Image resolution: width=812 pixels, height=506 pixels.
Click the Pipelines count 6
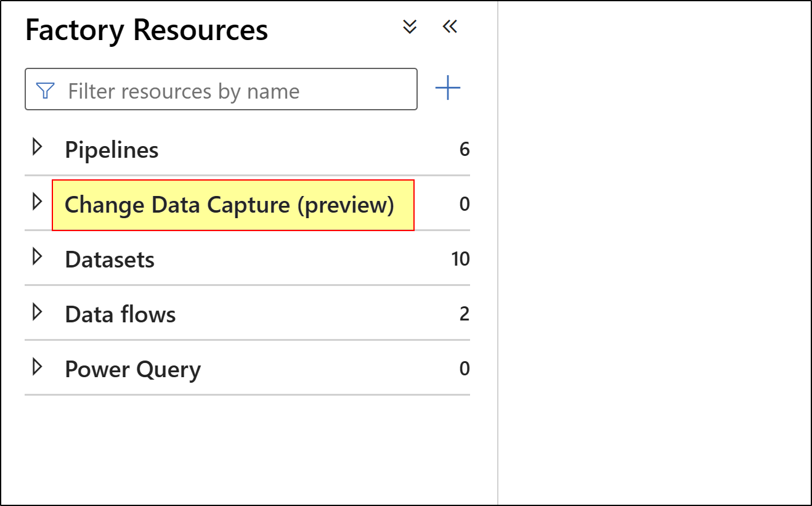pos(465,149)
